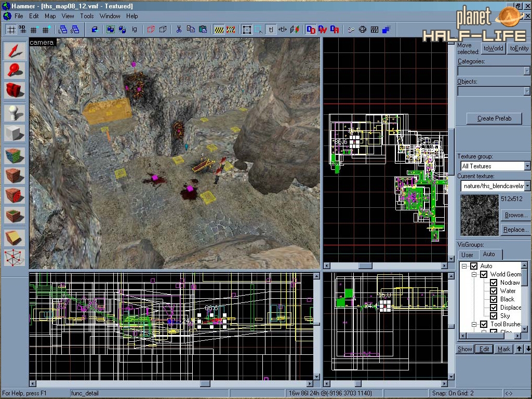The width and height of the screenshot is (532, 399).
Task: Uncheck the Displacement visgroup checkbox
Action: (x=494, y=308)
